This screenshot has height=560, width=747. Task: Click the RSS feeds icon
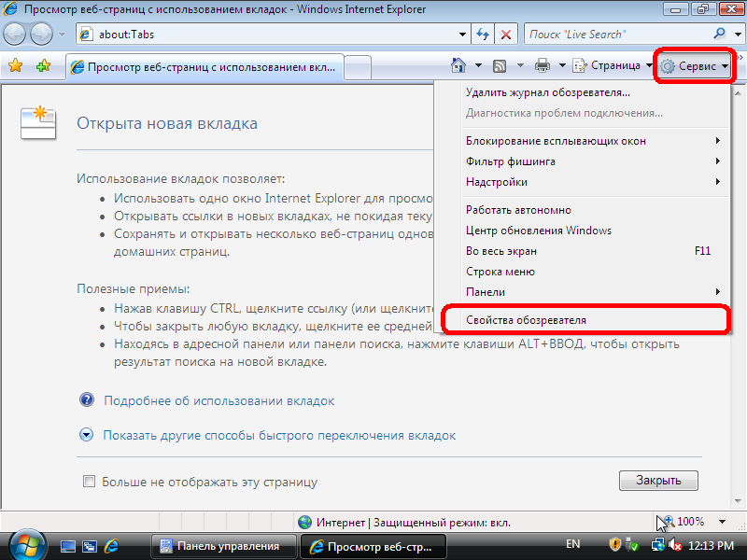(500, 65)
